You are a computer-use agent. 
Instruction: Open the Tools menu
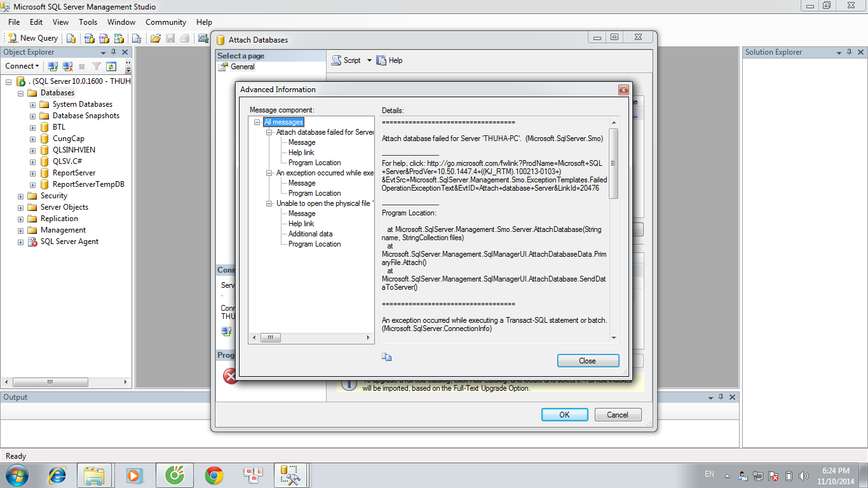click(x=88, y=22)
